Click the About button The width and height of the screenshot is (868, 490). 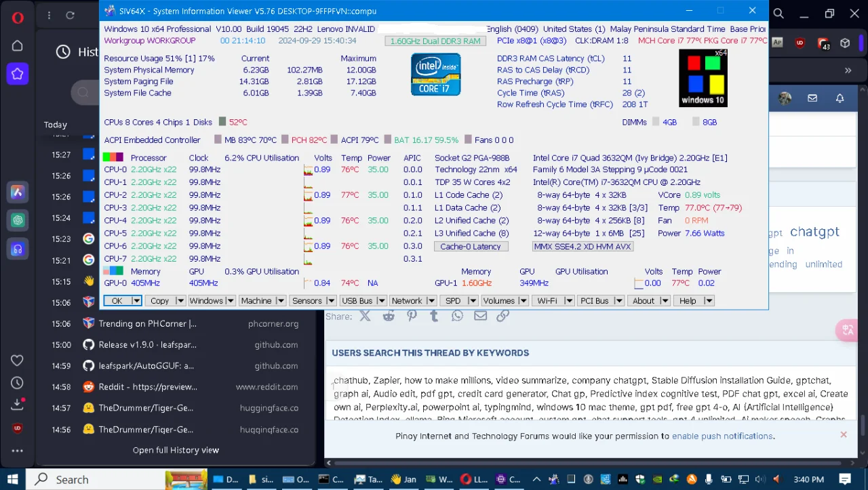coord(644,301)
